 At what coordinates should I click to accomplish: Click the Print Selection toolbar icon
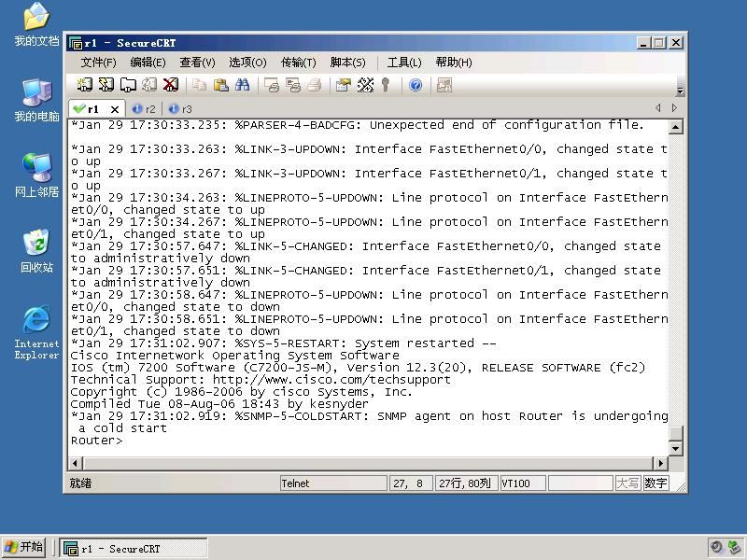coord(293,85)
